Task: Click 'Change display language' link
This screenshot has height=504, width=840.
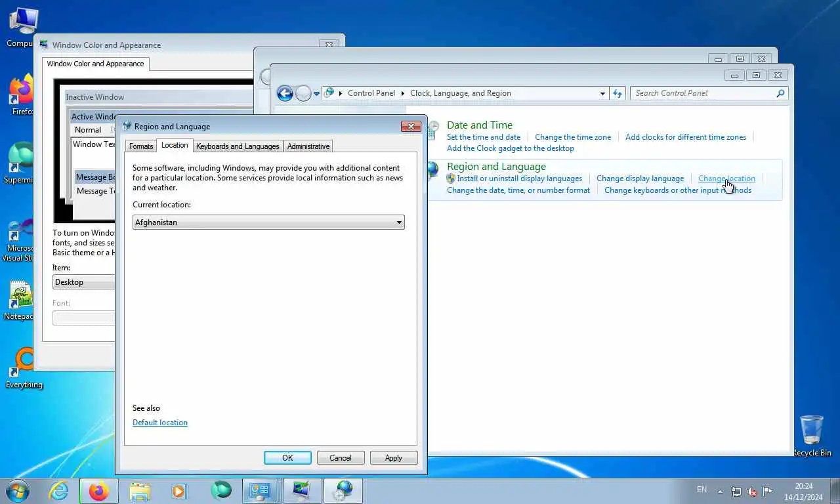Action: [640, 178]
